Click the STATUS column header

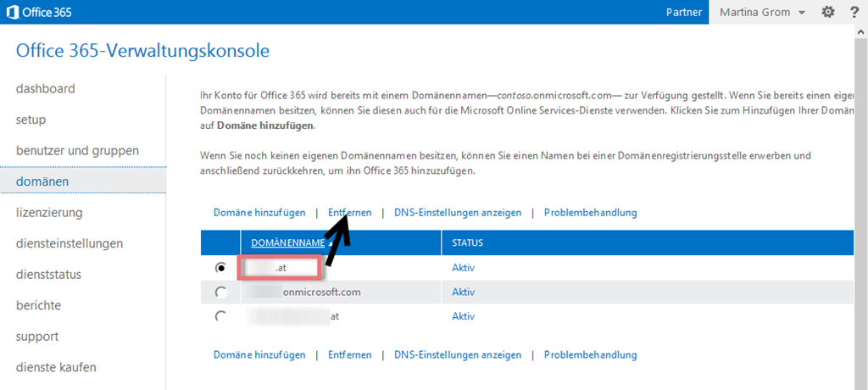[x=468, y=242]
